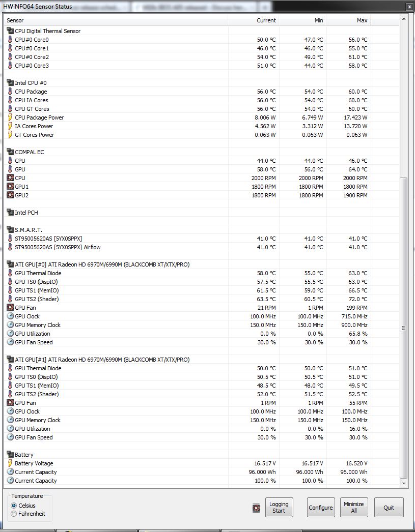Click the scrollbar up arrow
The image size is (415, 532).
click(403, 19)
